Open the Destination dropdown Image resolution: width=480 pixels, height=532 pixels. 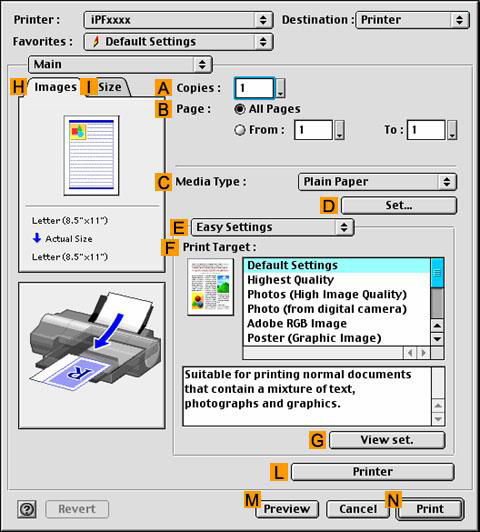click(412, 20)
